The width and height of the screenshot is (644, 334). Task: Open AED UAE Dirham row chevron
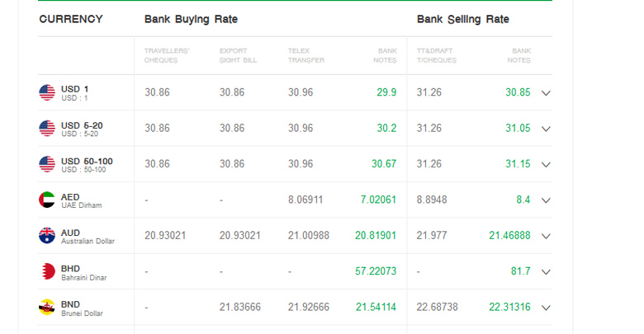[x=546, y=200]
